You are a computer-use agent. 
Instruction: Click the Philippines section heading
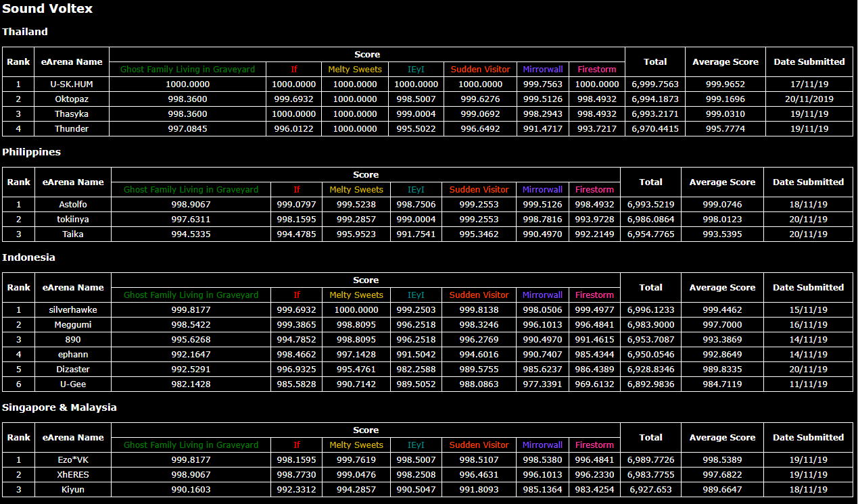(31, 152)
